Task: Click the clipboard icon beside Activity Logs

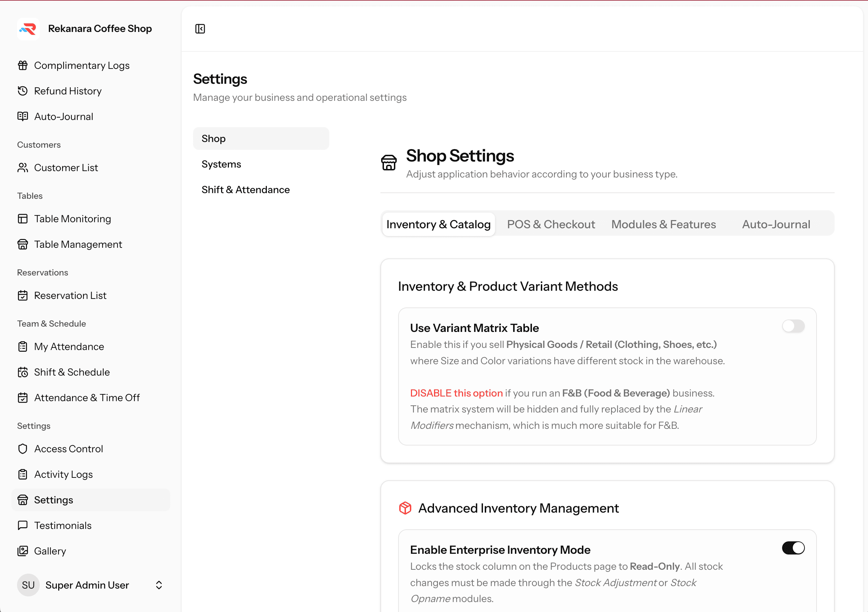Action: click(x=23, y=474)
